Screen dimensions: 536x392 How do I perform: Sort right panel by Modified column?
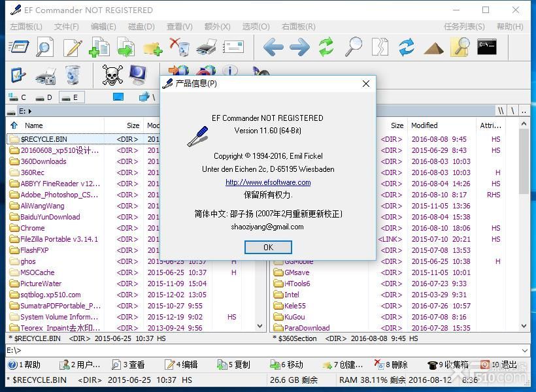coord(424,125)
